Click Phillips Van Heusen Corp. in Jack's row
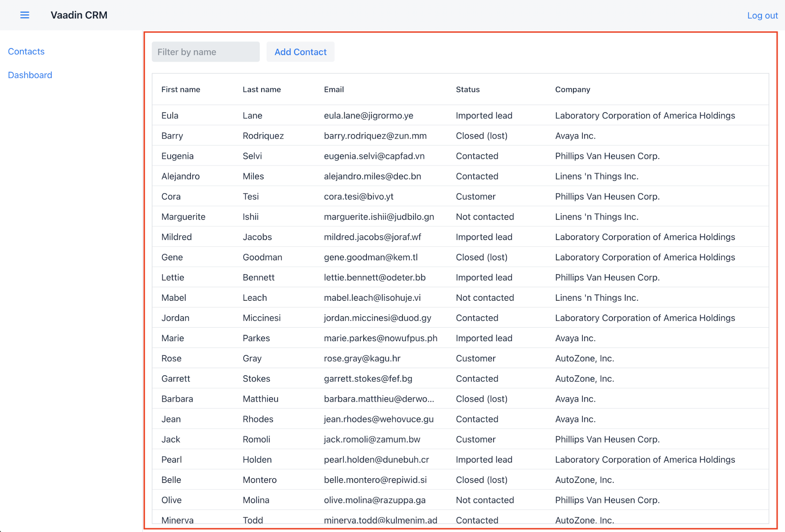Image resolution: width=785 pixels, height=532 pixels. 607,439
